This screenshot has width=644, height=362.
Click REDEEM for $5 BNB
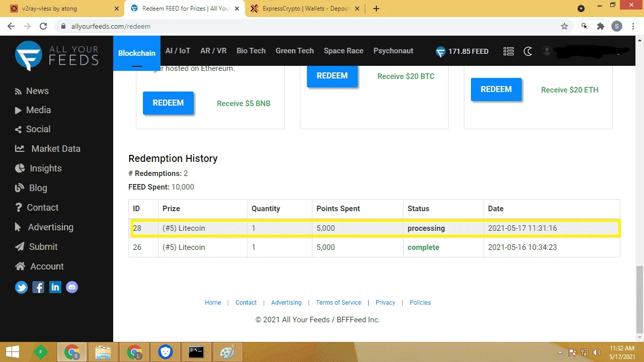168,103
